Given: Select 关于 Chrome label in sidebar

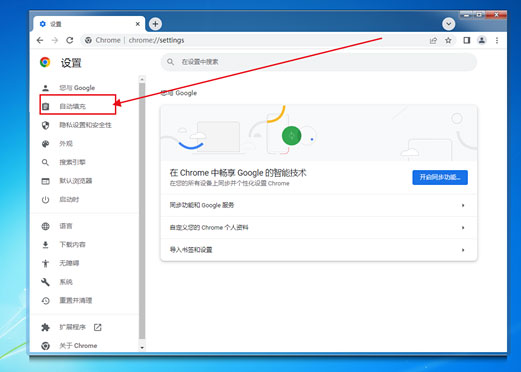Looking at the screenshot, I should (x=78, y=346).
